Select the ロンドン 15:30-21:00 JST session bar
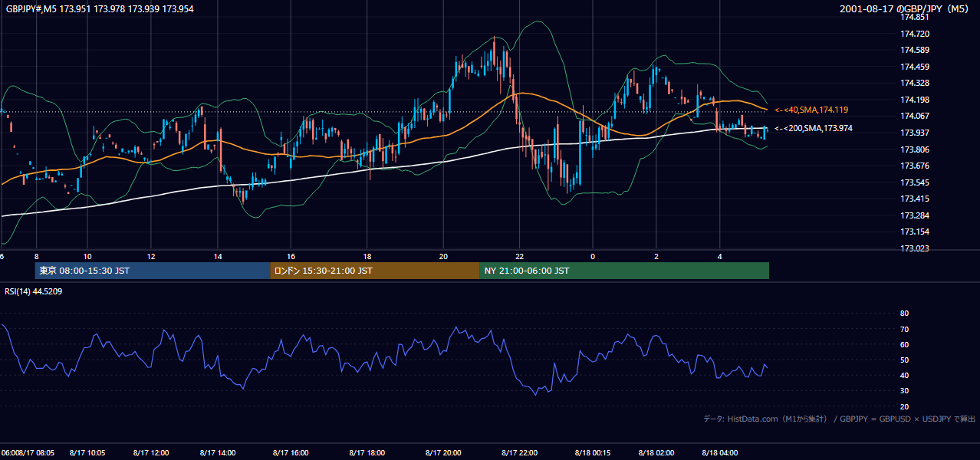980x460 pixels. [x=375, y=271]
